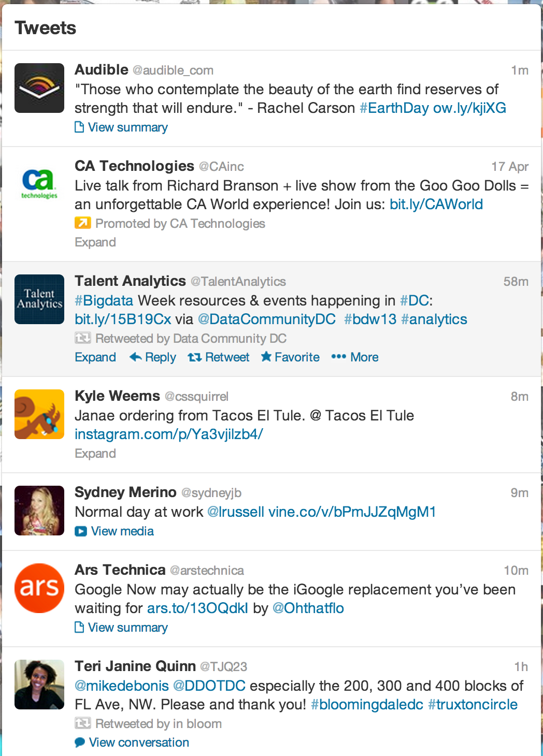Reply to the Talent Analytics tweet
This screenshot has height=756, width=543.
[153, 357]
